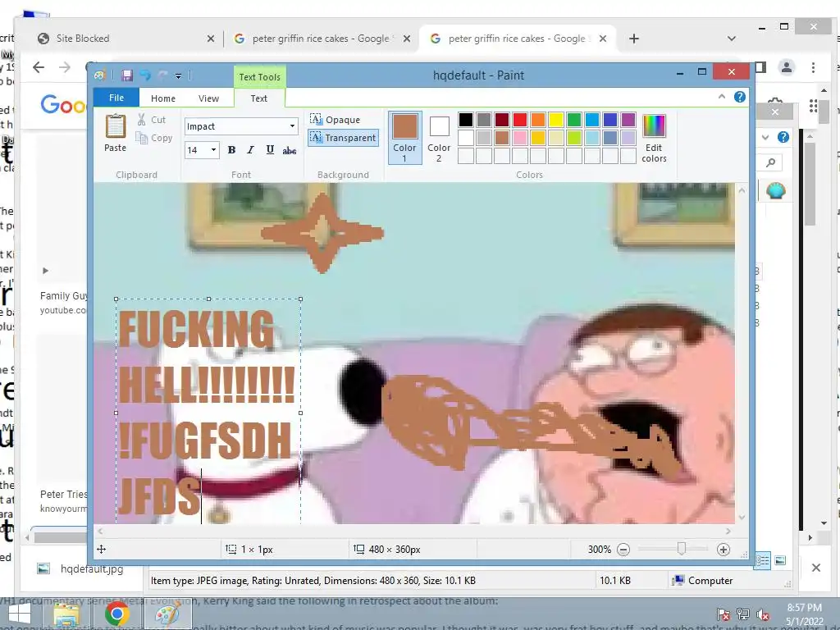The width and height of the screenshot is (840, 630).
Task: Toggle strikethrough text formatting
Action: pyautogui.click(x=290, y=151)
